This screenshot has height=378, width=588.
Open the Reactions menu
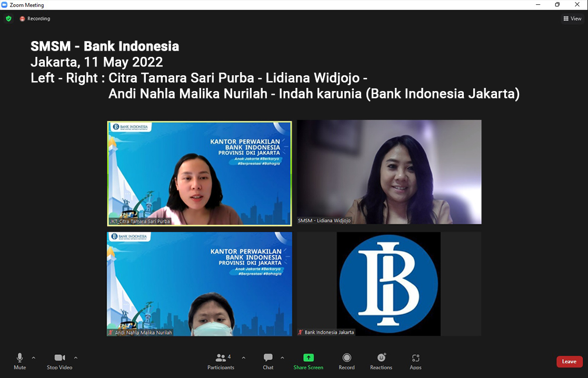coord(381,362)
